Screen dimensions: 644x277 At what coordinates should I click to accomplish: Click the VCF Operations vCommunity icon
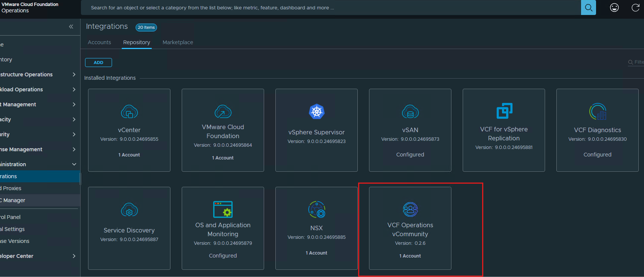[x=410, y=210]
